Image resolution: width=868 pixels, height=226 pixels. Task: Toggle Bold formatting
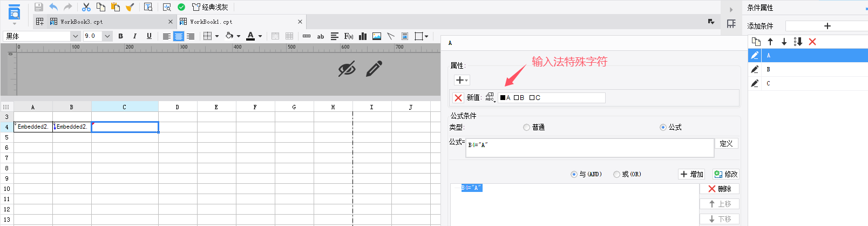120,36
